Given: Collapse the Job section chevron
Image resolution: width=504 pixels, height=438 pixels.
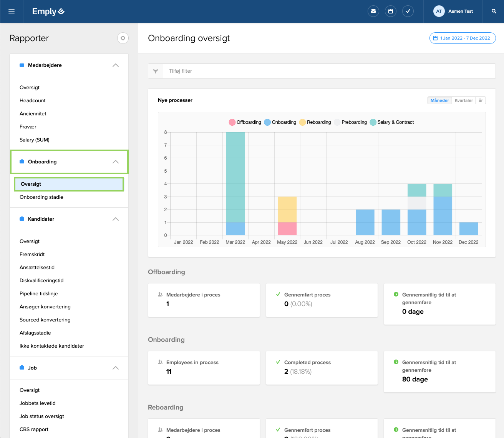Looking at the screenshot, I should coord(115,368).
